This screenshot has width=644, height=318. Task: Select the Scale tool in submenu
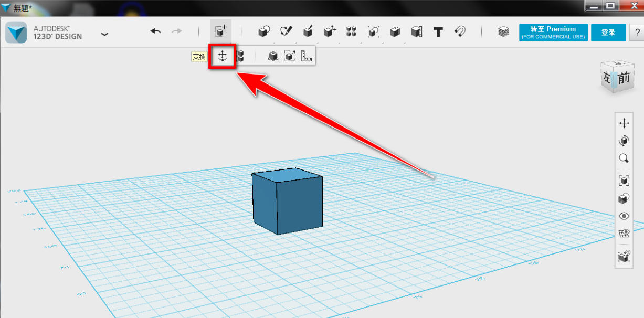click(x=290, y=56)
